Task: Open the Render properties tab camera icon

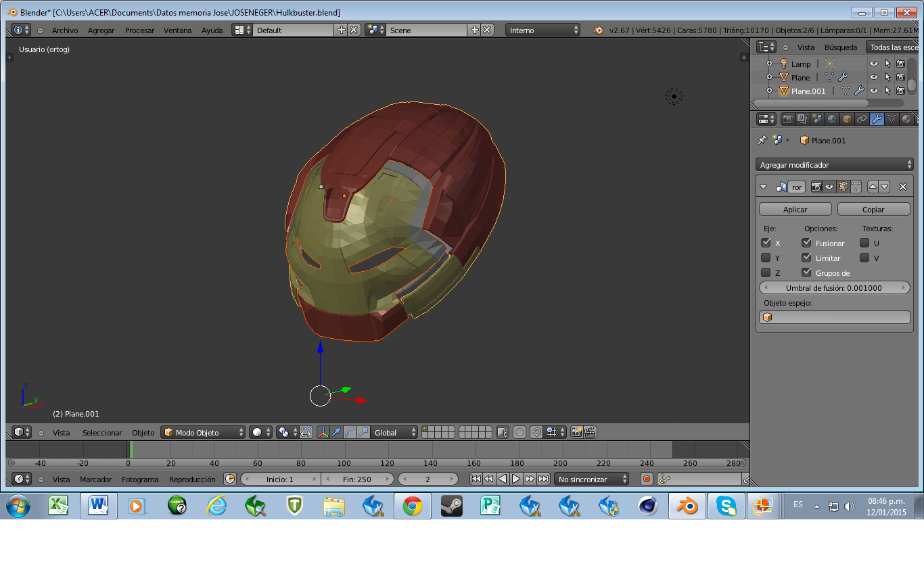Action: (x=787, y=119)
